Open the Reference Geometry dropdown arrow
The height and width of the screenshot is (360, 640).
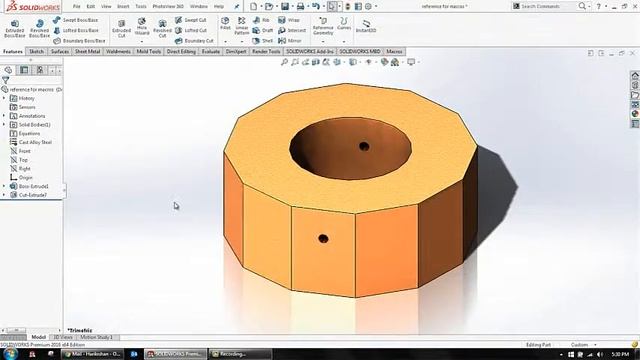coord(323,42)
